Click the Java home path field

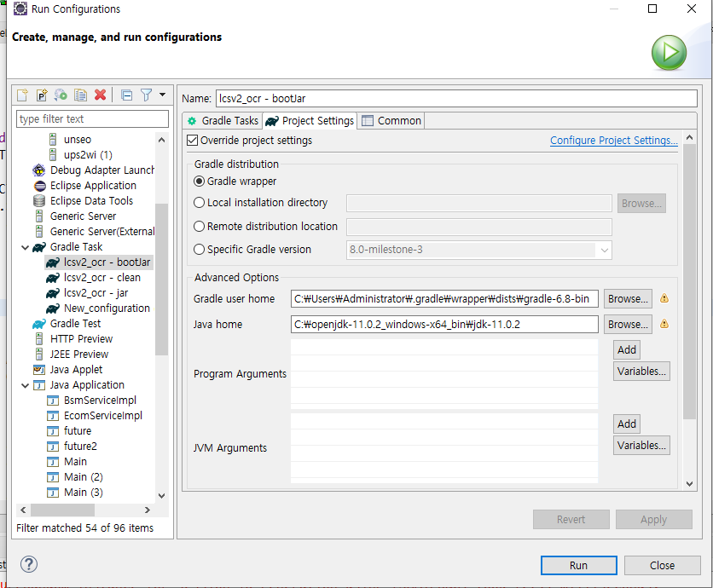point(444,325)
